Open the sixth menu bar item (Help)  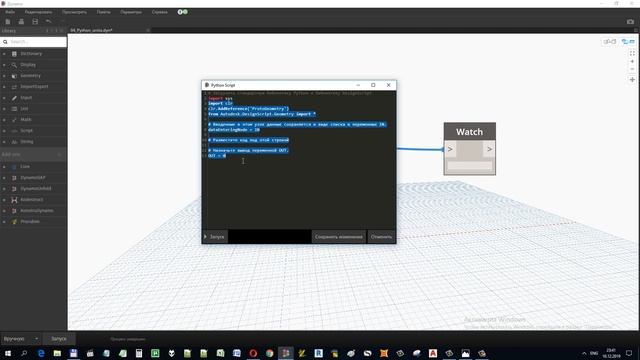point(160,12)
